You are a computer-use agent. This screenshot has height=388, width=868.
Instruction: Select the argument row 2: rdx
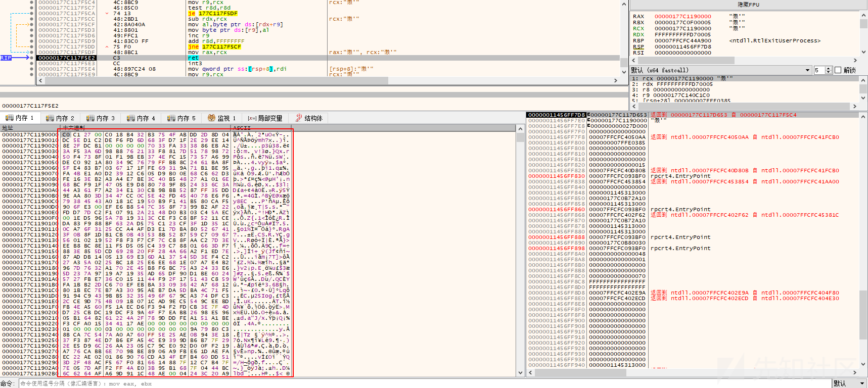tap(743, 84)
